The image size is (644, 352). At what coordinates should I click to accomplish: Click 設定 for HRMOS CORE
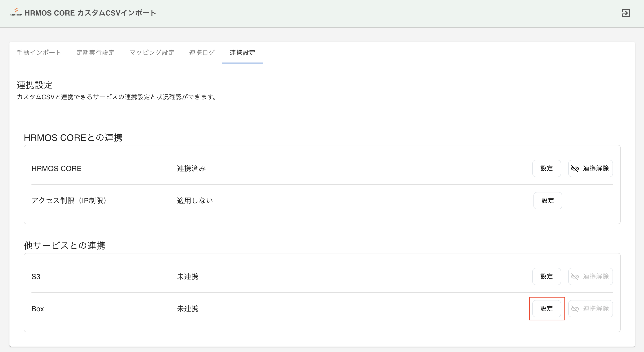(546, 169)
